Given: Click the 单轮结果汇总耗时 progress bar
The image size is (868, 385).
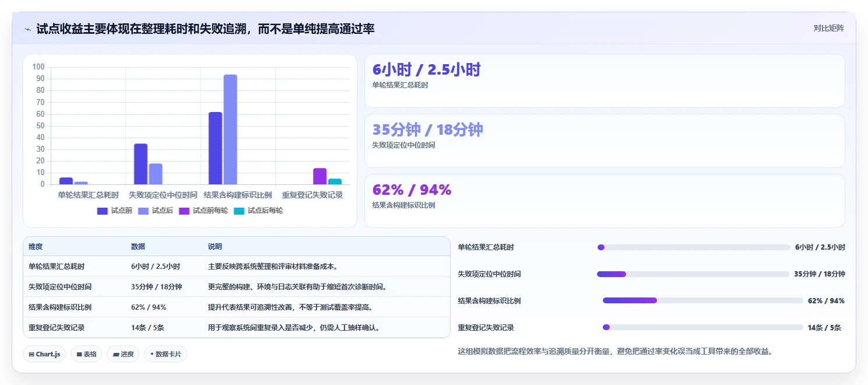Looking at the screenshot, I should coord(694,247).
